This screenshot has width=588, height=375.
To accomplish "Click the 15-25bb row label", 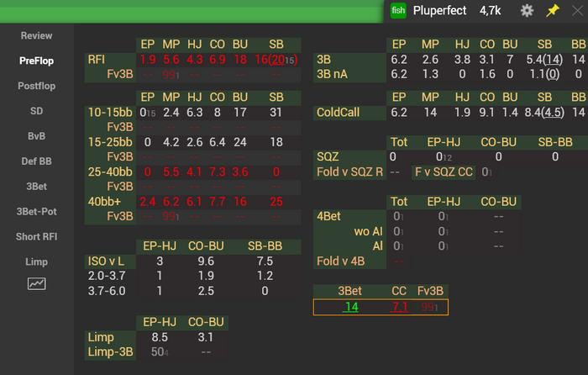I will coord(110,142).
